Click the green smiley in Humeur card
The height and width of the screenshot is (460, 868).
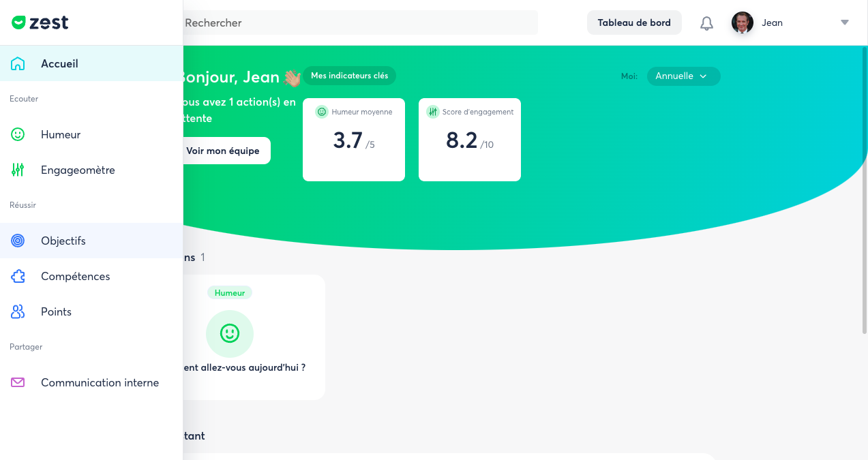coord(230,333)
